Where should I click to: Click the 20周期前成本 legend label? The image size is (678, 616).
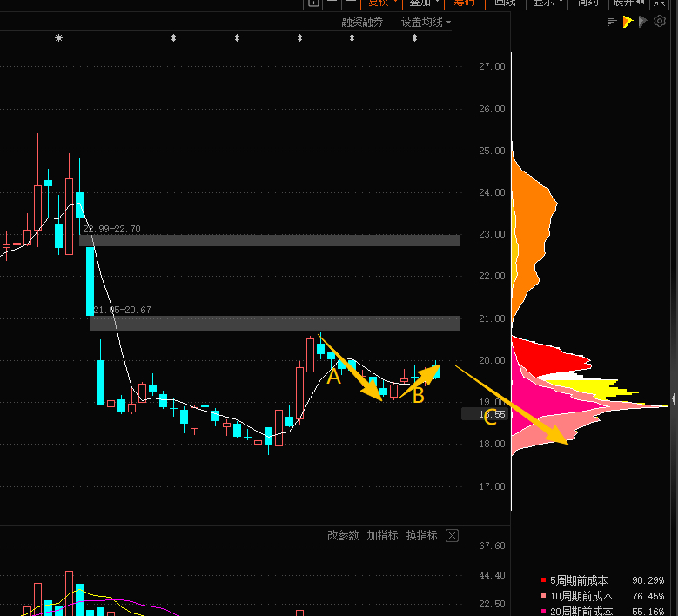coord(581,612)
